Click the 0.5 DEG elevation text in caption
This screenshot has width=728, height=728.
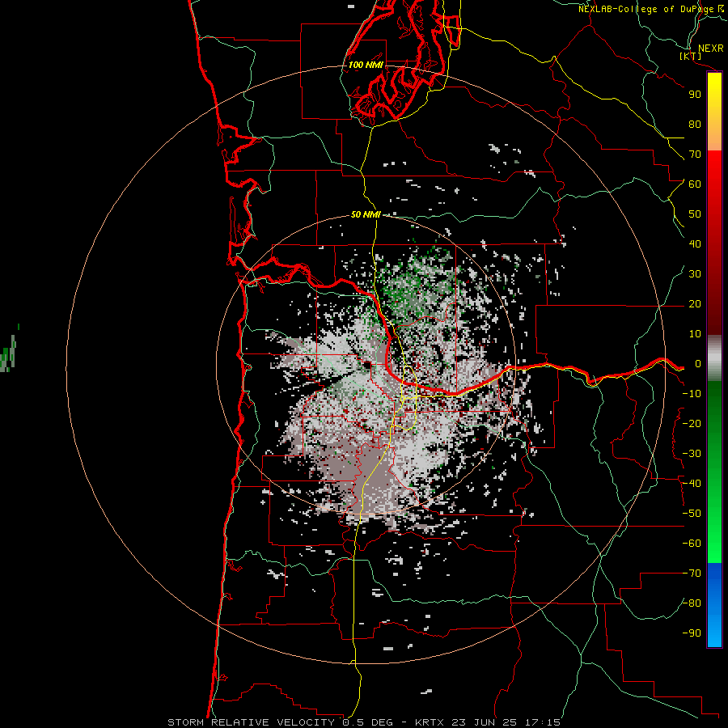click(x=368, y=722)
